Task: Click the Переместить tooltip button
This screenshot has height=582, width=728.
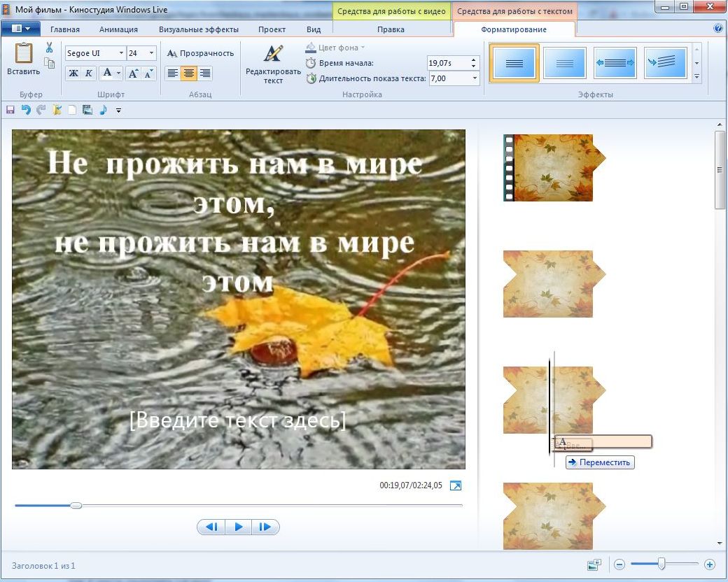Action: point(600,462)
